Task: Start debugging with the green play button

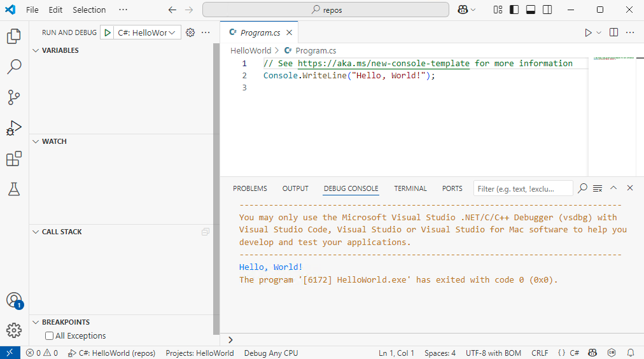Action: (x=107, y=32)
